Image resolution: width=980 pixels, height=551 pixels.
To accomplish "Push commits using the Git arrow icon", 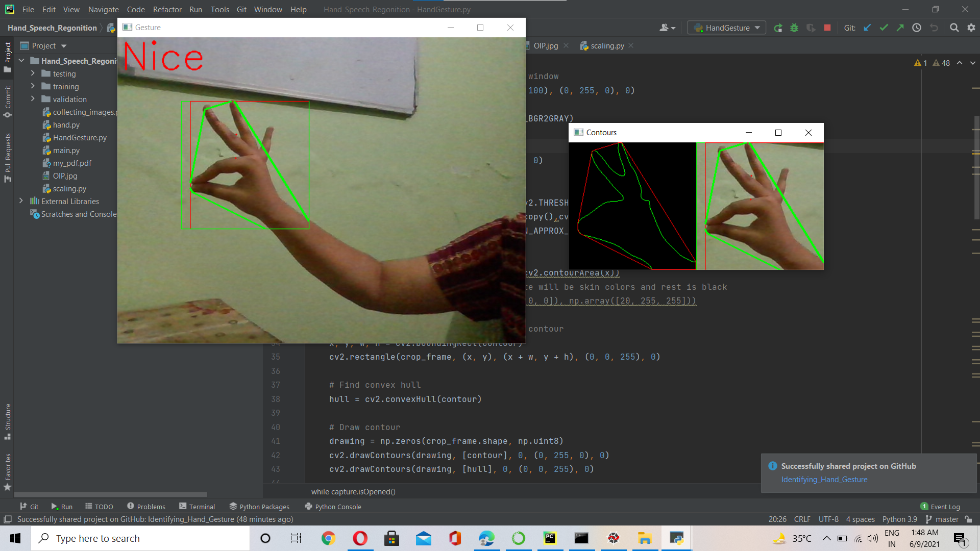I will [x=900, y=28].
